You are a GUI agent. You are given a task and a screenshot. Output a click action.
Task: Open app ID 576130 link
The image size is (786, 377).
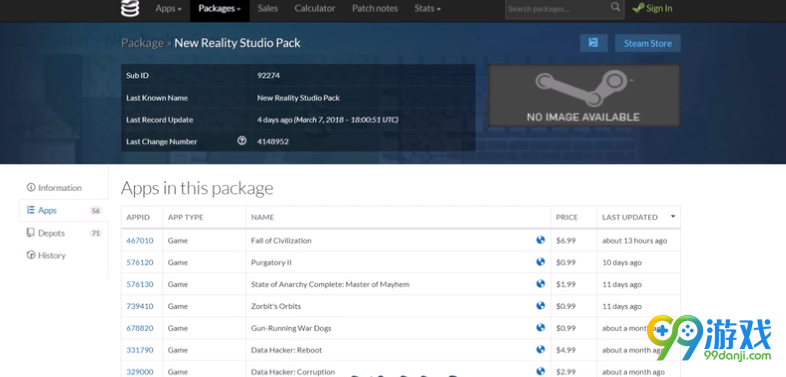(x=140, y=284)
